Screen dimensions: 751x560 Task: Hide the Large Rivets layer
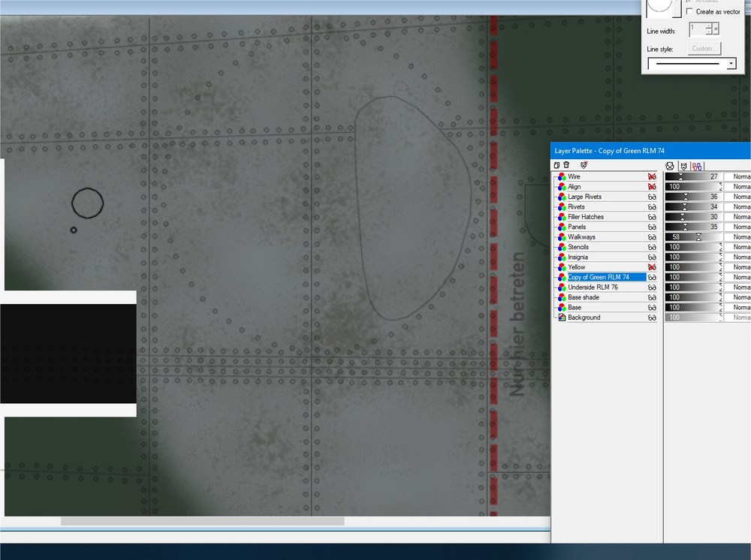652,197
